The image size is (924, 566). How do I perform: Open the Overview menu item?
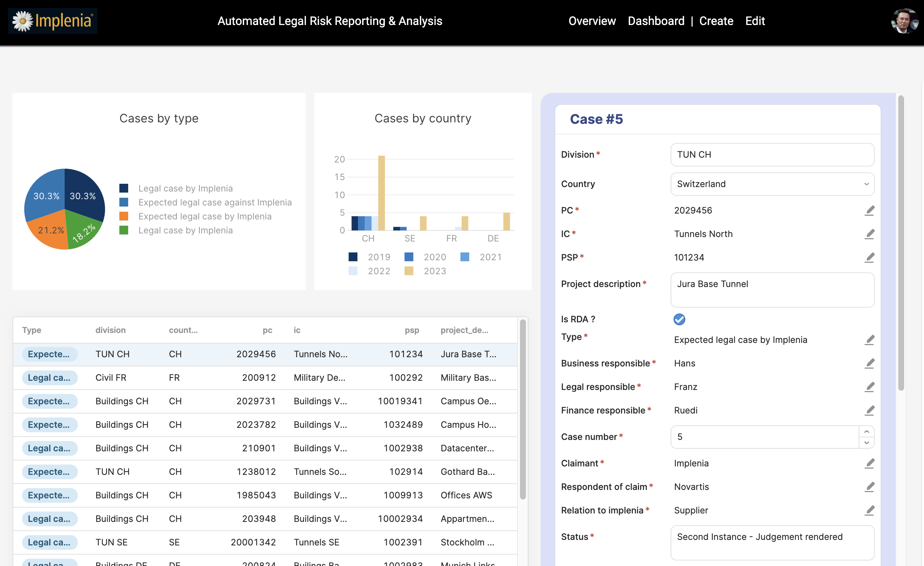[592, 21]
